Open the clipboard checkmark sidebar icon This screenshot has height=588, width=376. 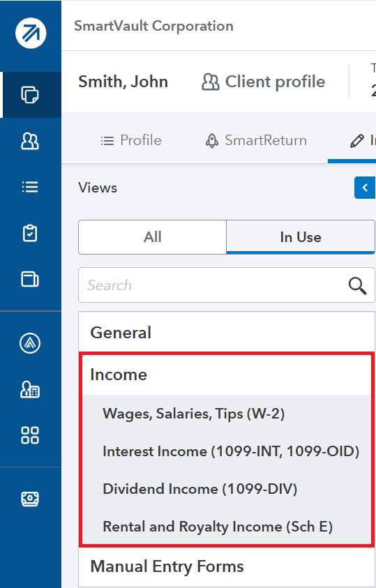pos(30,233)
